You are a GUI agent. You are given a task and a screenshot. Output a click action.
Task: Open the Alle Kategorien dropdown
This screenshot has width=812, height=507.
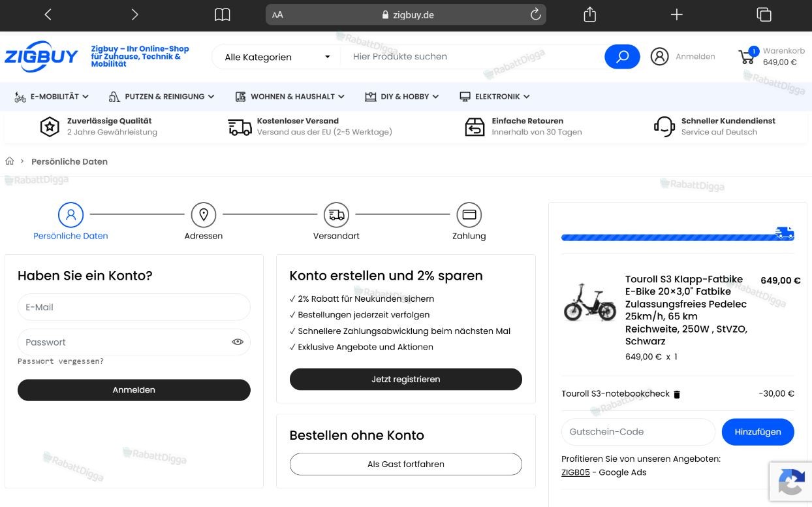277,57
